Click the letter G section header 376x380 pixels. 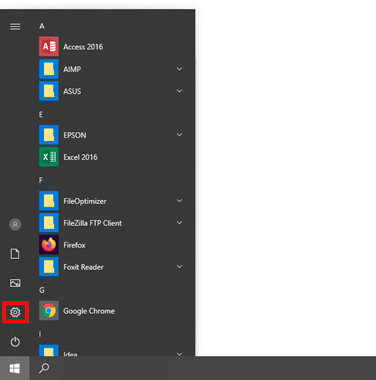point(42,290)
